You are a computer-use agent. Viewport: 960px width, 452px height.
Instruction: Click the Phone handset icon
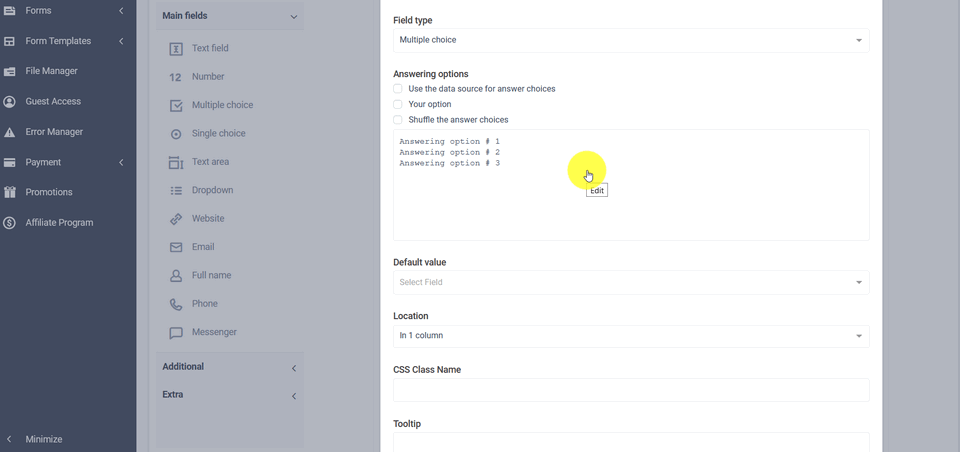176,304
